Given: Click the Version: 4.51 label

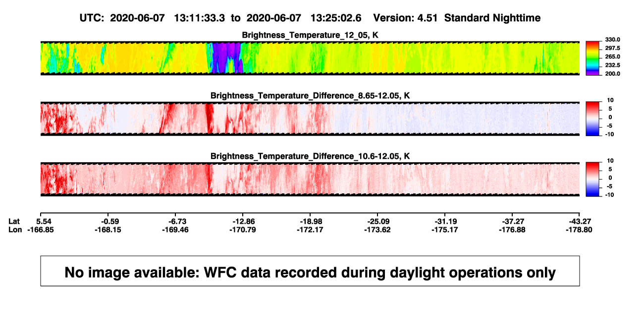Looking at the screenshot, I should tap(406, 18).
